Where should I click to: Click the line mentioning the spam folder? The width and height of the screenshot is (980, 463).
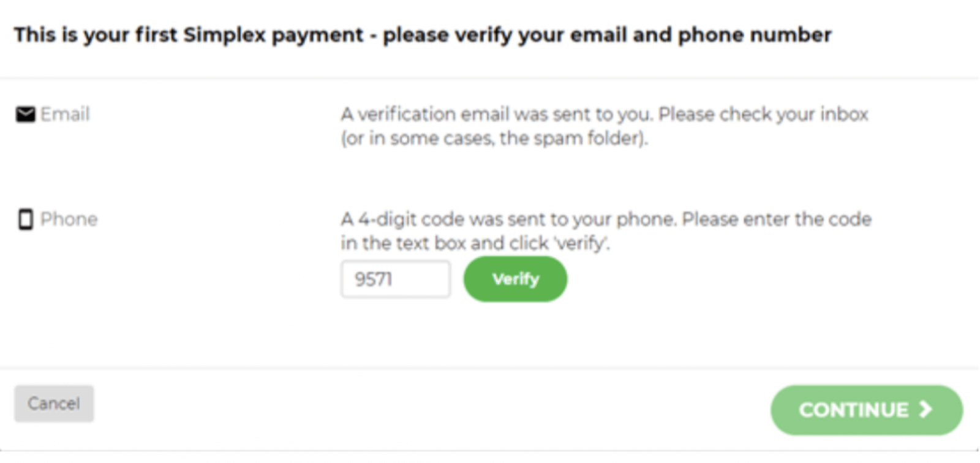click(x=494, y=138)
